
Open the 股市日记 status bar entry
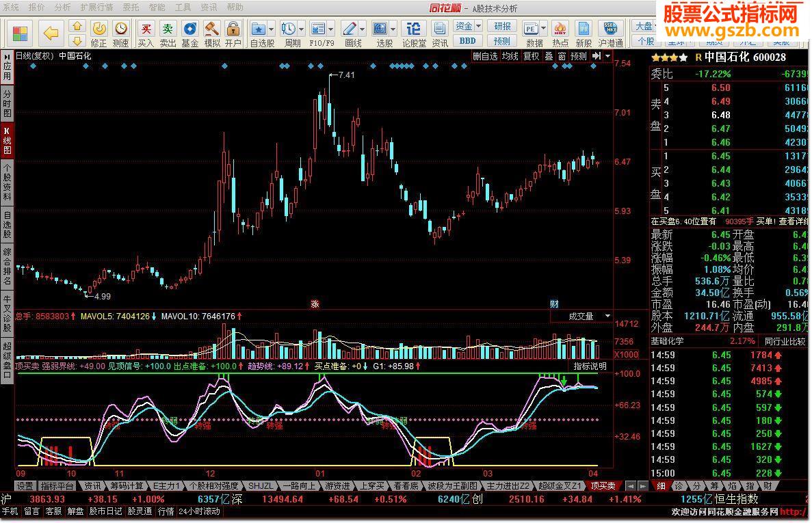105,511
